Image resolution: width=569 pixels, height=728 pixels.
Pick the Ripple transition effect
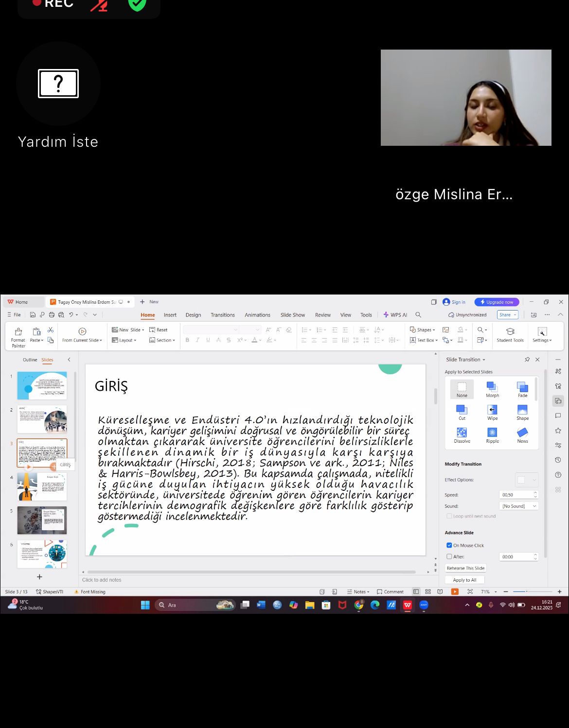click(492, 433)
